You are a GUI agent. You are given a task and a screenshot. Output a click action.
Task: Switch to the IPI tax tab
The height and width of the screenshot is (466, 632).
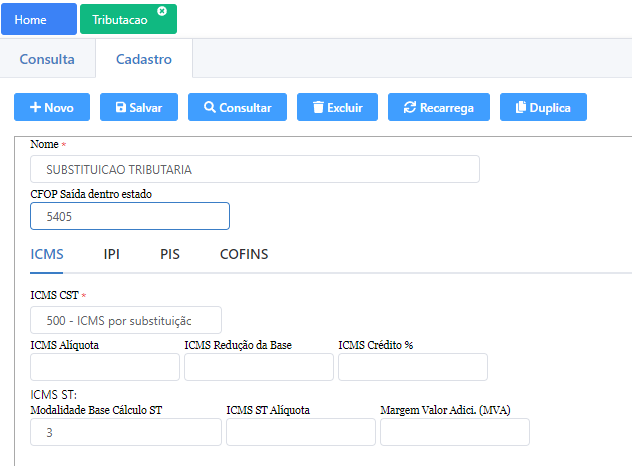(x=111, y=254)
